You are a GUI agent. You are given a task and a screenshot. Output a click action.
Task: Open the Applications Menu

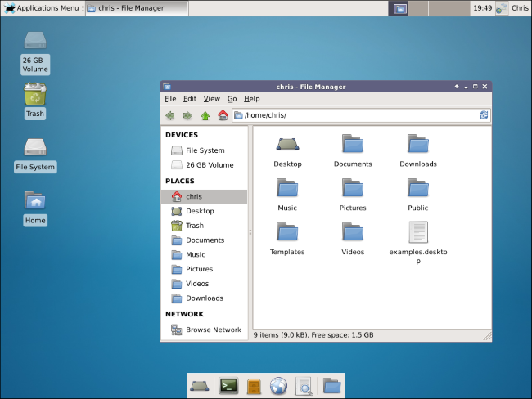pyautogui.click(x=42, y=8)
